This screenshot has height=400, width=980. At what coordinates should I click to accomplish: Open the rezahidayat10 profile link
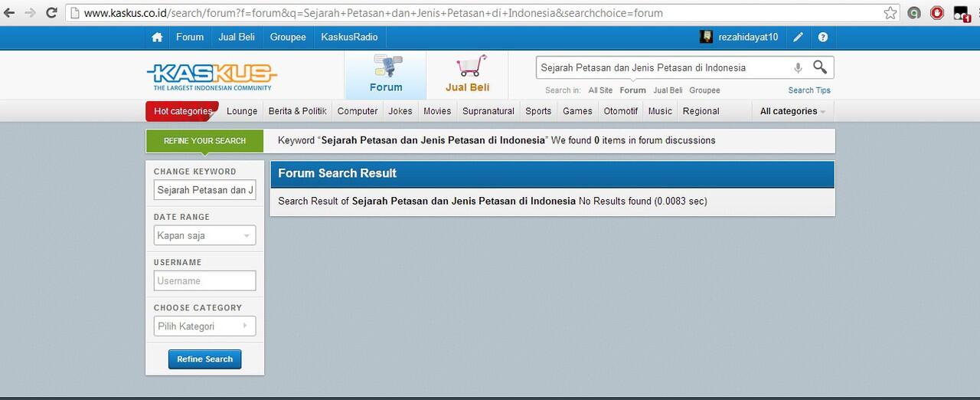pos(748,37)
